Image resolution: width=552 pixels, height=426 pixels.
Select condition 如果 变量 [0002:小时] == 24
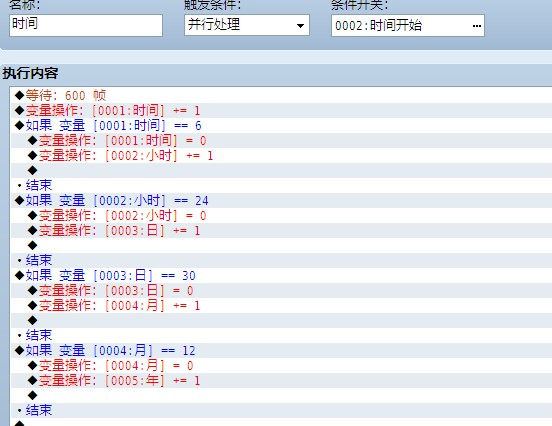click(282, 201)
